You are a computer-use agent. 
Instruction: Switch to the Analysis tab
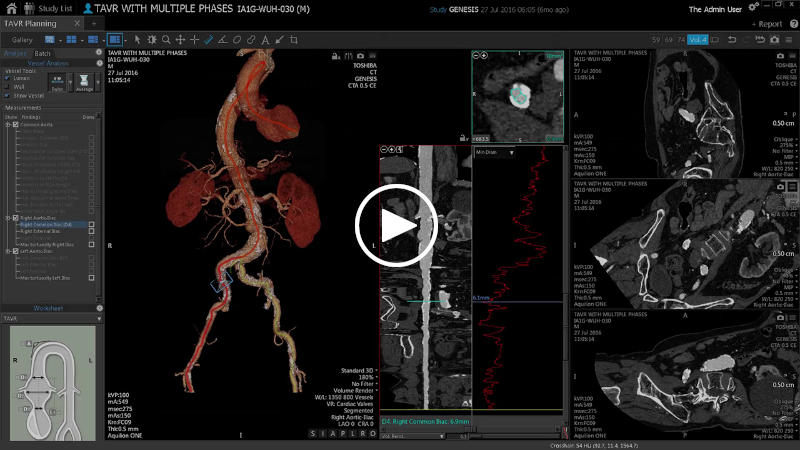coord(15,53)
